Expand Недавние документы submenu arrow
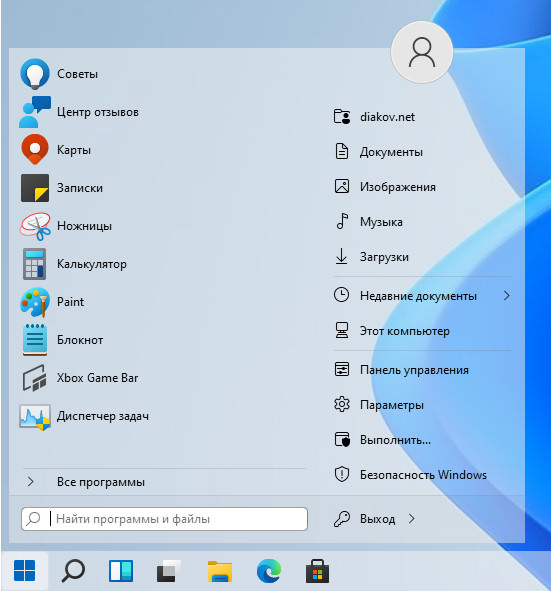 point(507,296)
